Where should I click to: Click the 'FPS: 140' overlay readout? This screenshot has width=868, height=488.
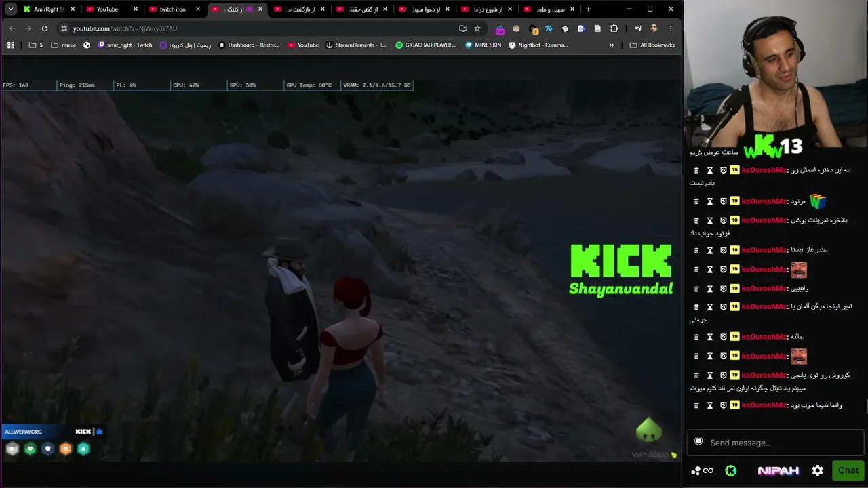point(16,85)
